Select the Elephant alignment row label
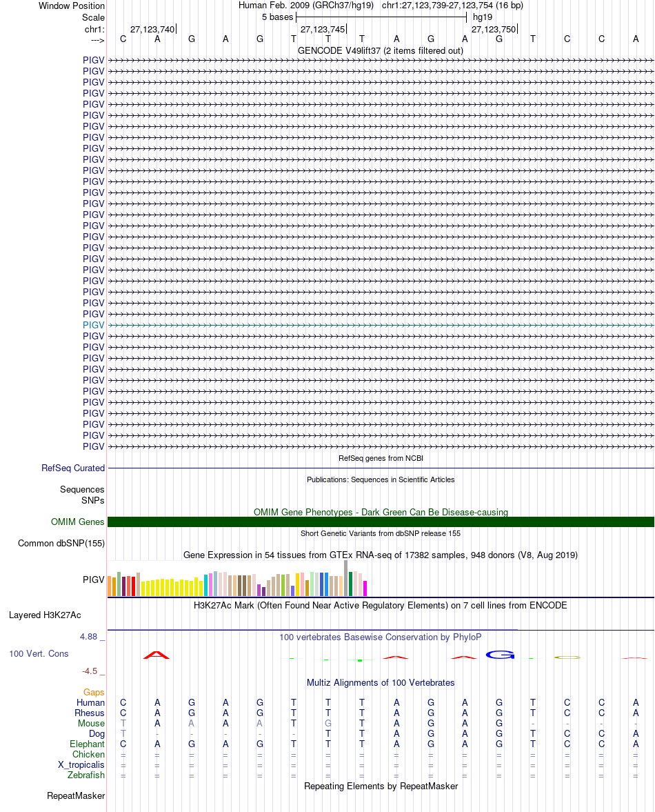Screen dimensions: 655x812 click(87, 744)
